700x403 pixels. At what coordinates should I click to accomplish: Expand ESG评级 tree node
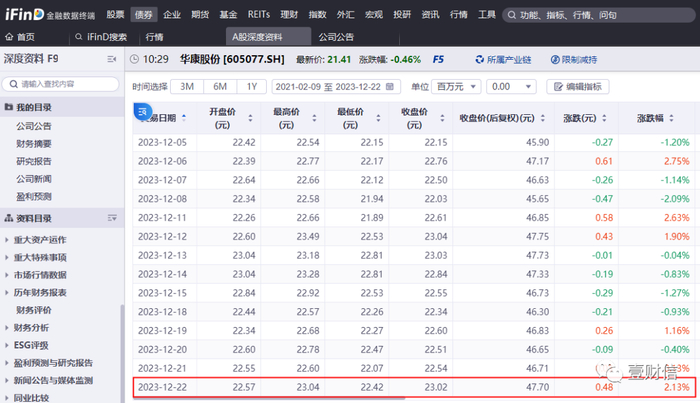pyautogui.click(x=7, y=345)
